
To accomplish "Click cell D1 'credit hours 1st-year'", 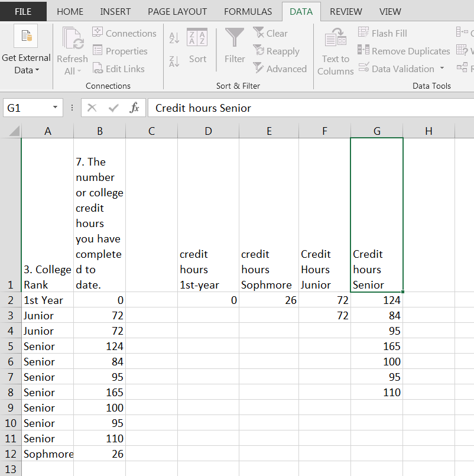I will coord(208,215).
